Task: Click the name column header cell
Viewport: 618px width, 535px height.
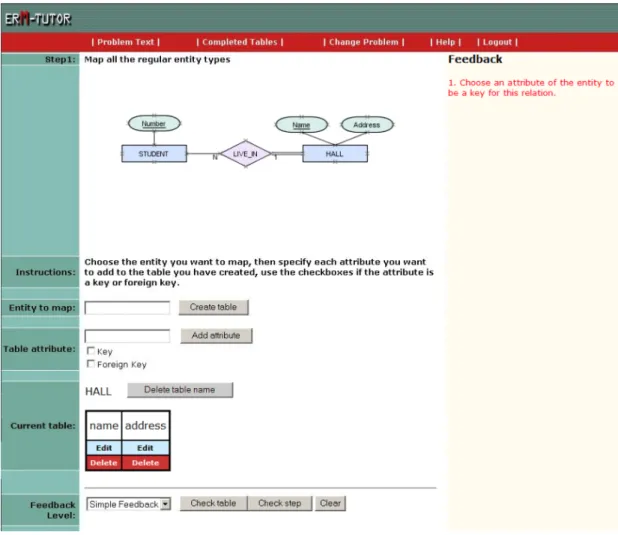Action: click(104, 425)
